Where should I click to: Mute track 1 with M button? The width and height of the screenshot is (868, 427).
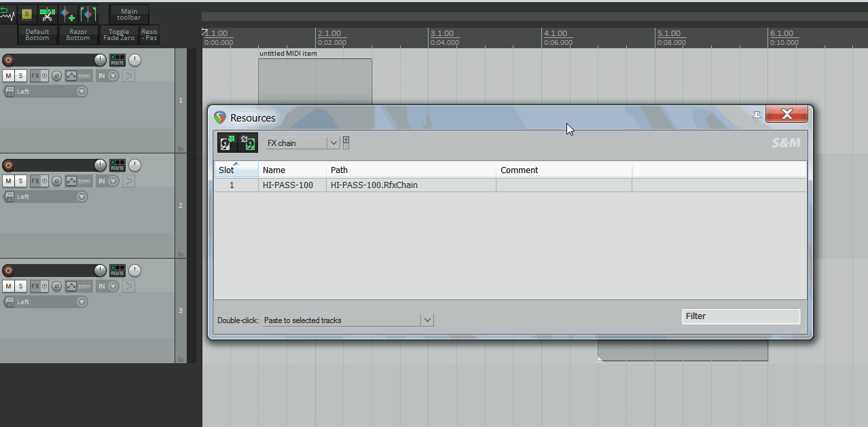tap(8, 75)
